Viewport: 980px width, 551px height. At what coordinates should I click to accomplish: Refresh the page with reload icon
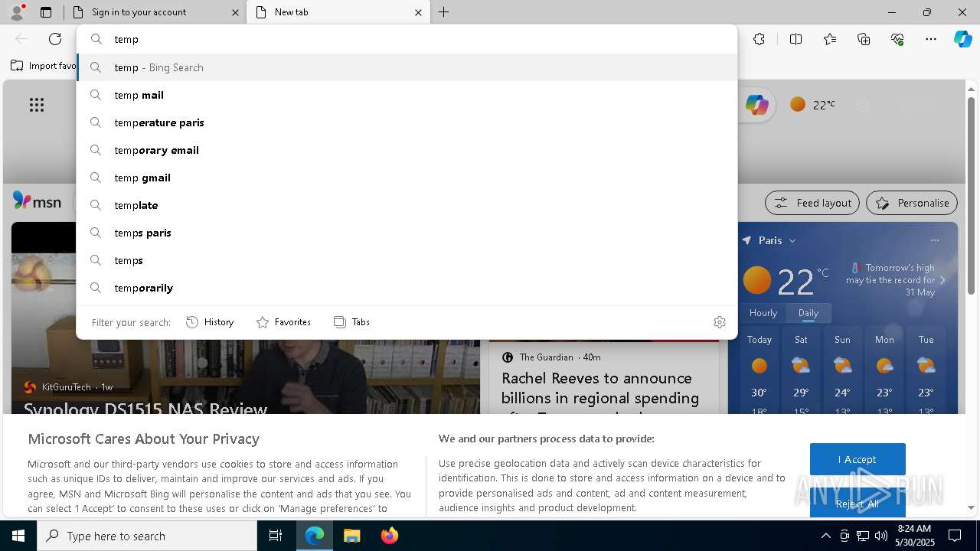coord(55,39)
